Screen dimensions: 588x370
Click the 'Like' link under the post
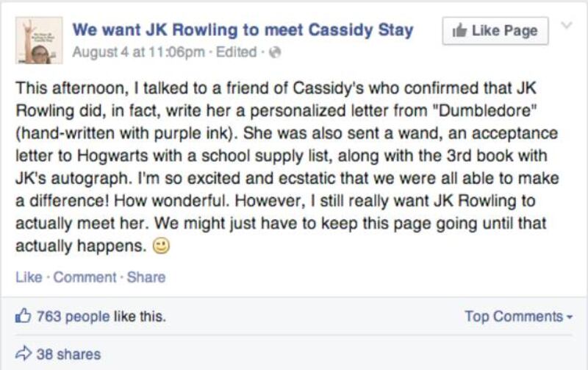click(29, 277)
